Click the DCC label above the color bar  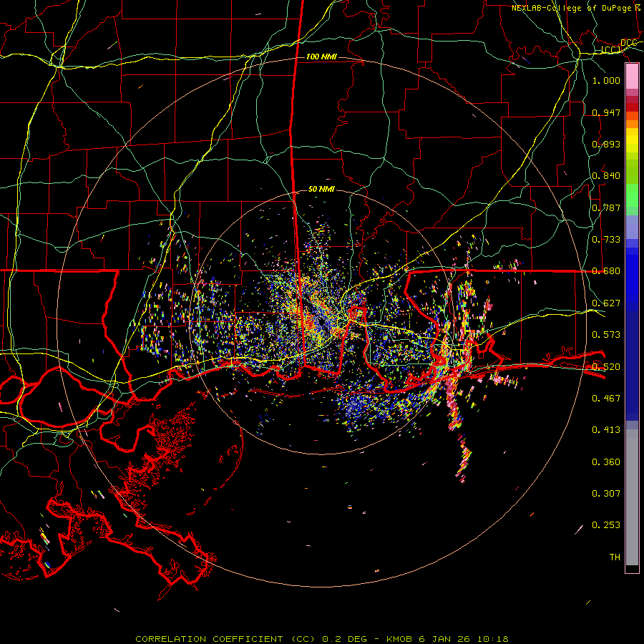click(629, 43)
